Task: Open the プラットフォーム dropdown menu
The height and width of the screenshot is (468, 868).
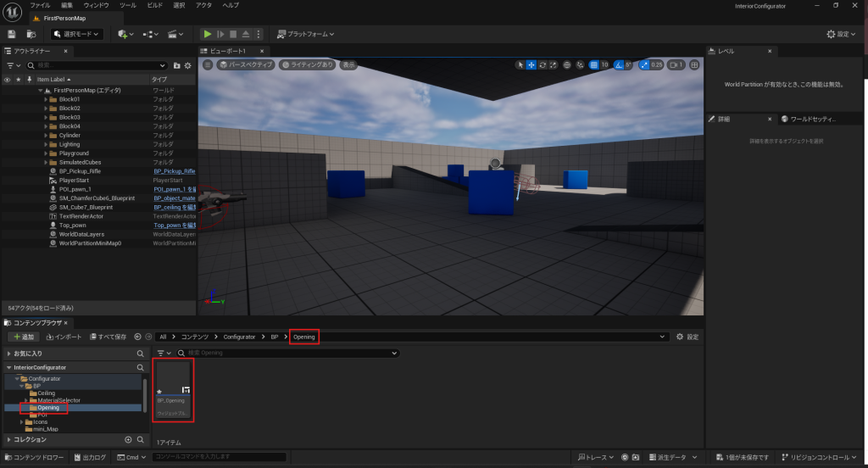Action: pos(305,34)
